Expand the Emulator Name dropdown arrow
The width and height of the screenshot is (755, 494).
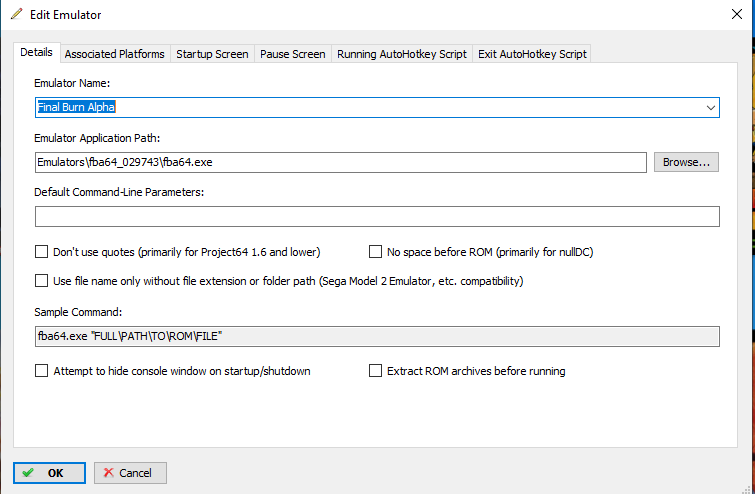point(711,107)
